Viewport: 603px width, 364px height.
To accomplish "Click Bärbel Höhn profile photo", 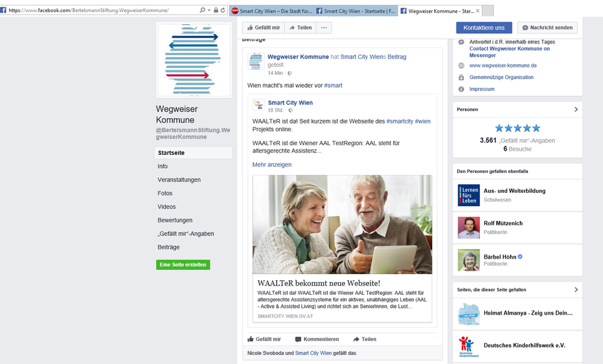I will (469, 260).
